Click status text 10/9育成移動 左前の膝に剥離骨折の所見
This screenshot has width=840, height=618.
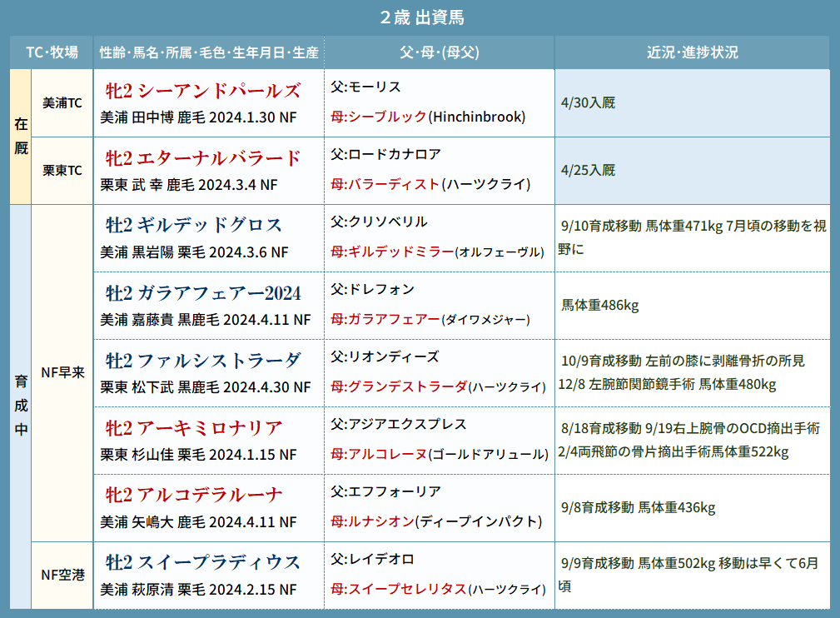(x=683, y=361)
